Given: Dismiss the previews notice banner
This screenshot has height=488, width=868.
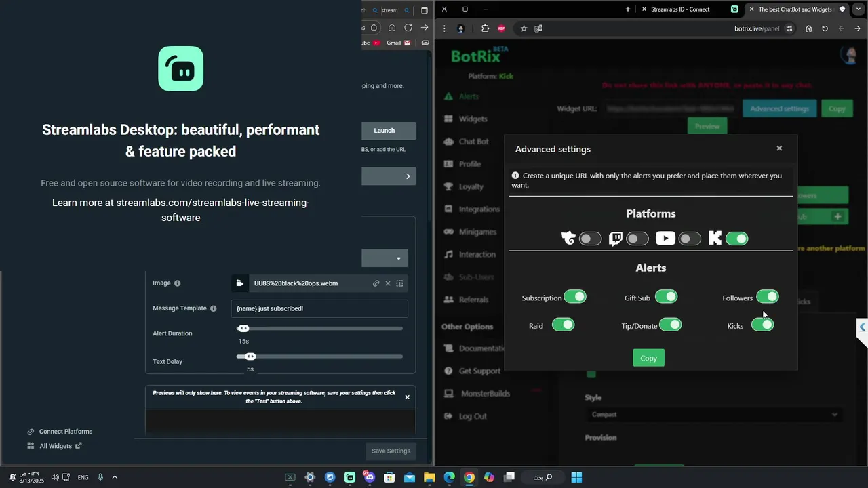Looking at the screenshot, I should click(x=407, y=397).
